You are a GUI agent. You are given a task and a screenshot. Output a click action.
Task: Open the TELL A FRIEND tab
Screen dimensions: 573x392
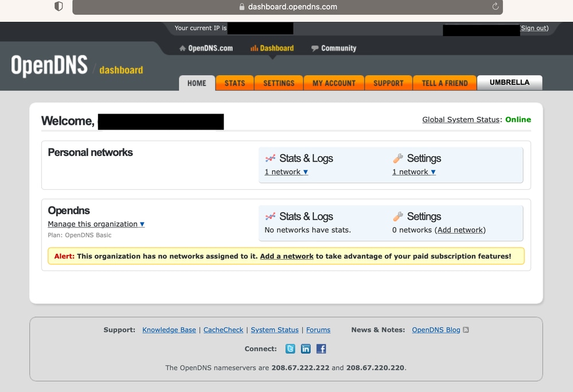click(x=445, y=83)
